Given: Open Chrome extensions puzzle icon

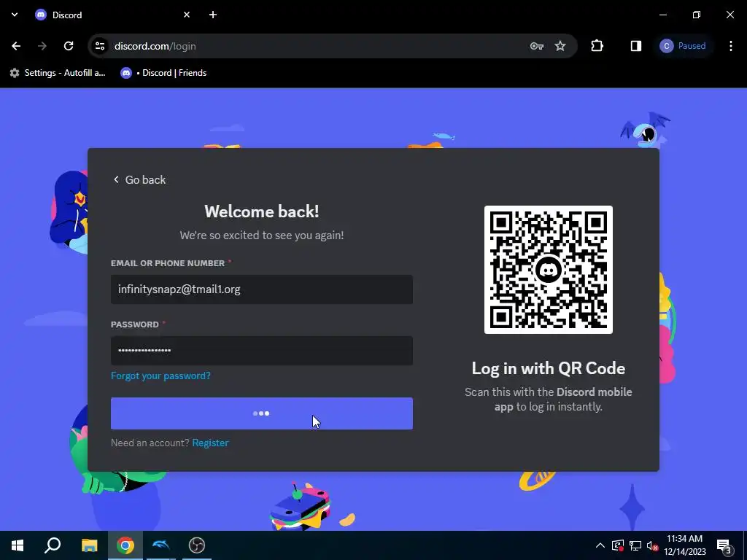Looking at the screenshot, I should click(597, 46).
